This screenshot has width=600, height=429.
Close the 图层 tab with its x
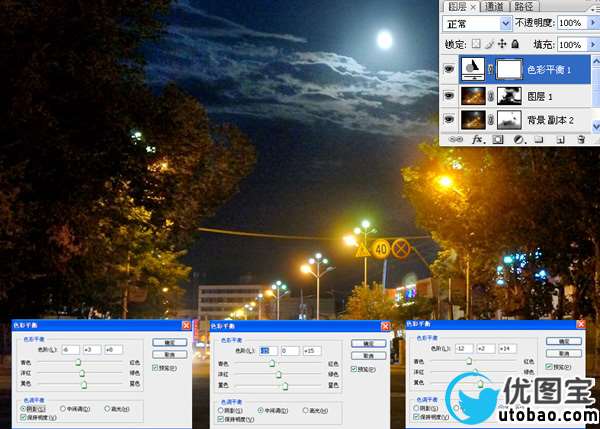[473, 7]
